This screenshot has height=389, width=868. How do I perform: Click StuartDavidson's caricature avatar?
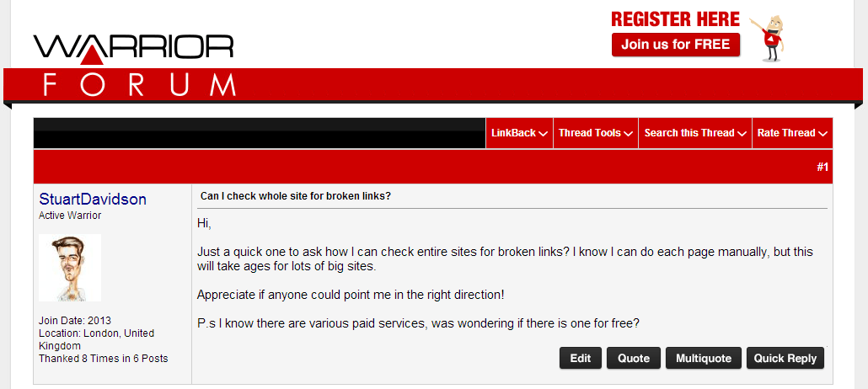(x=70, y=268)
